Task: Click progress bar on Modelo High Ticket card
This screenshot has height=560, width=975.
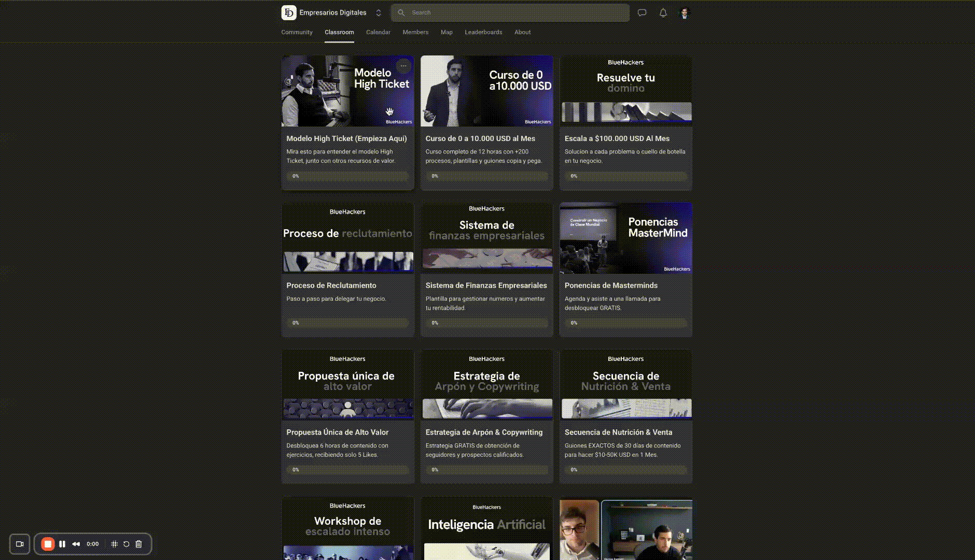Action: tap(347, 176)
